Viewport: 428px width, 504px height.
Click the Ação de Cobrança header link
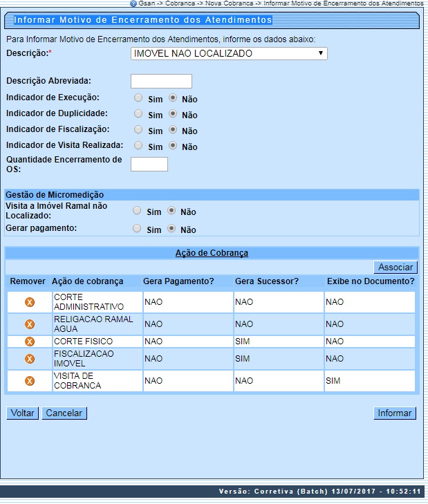212,253
